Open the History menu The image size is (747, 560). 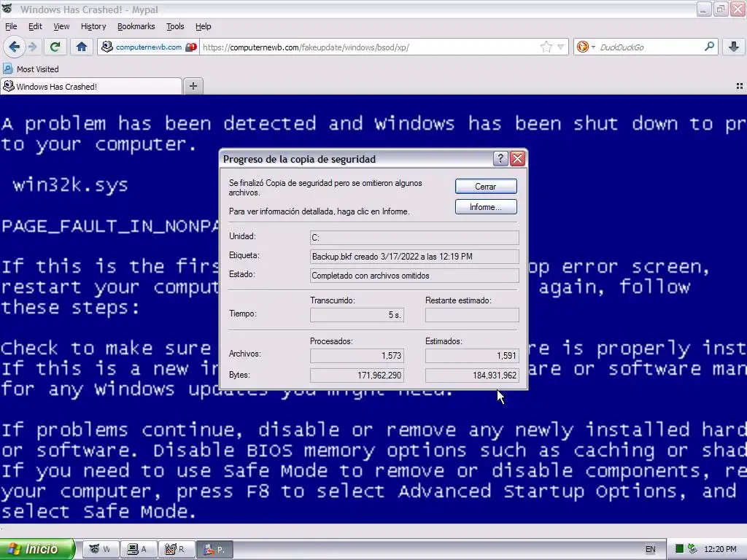click(x=93, y=26)
